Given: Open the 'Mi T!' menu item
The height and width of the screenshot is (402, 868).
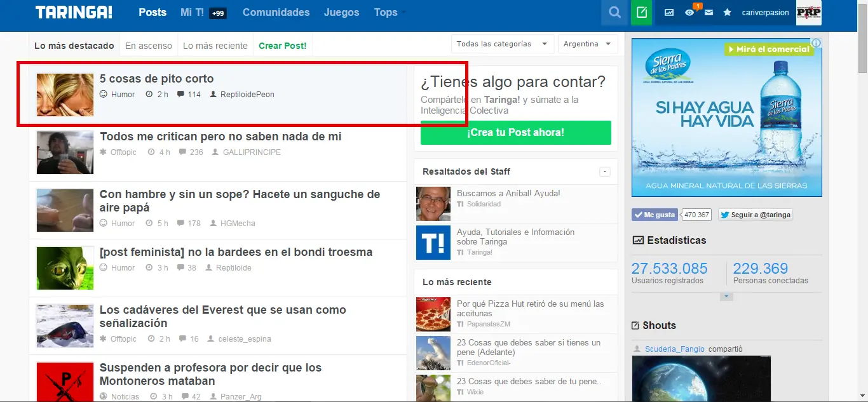Looking at the screenshot, I should coord(192,12).
